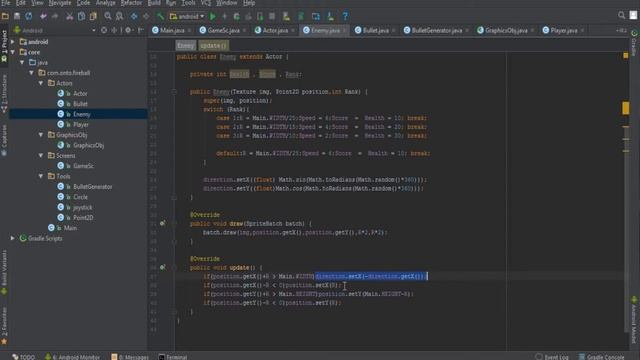Viewport: 640px width, 360px height.
Task: Open Project panel settings gear icon
Action: [128, 30]
